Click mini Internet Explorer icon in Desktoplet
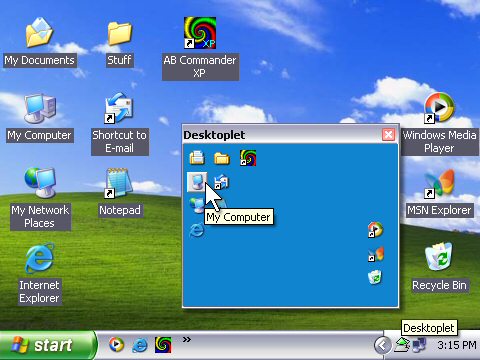 [197, 230]
